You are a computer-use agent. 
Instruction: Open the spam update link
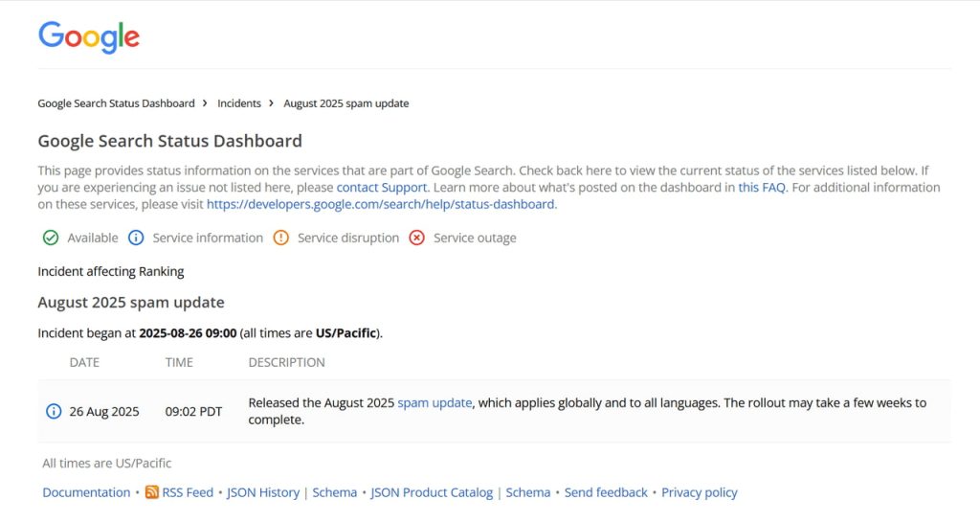click(x=434, y=403)
